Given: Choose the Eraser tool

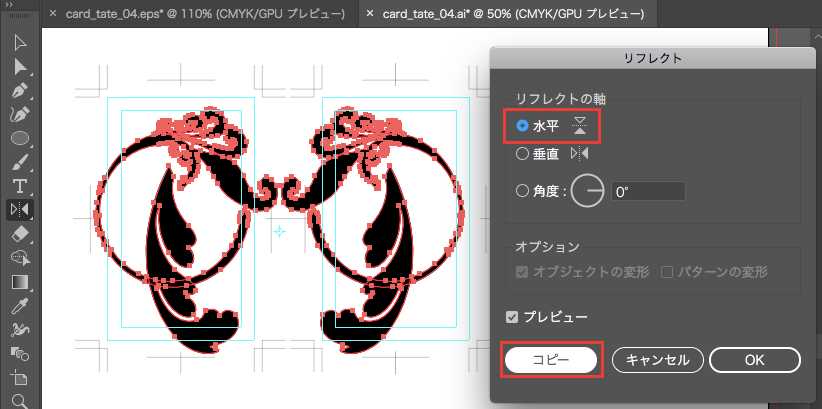Looking at the screenshot, I should point(19,234).
